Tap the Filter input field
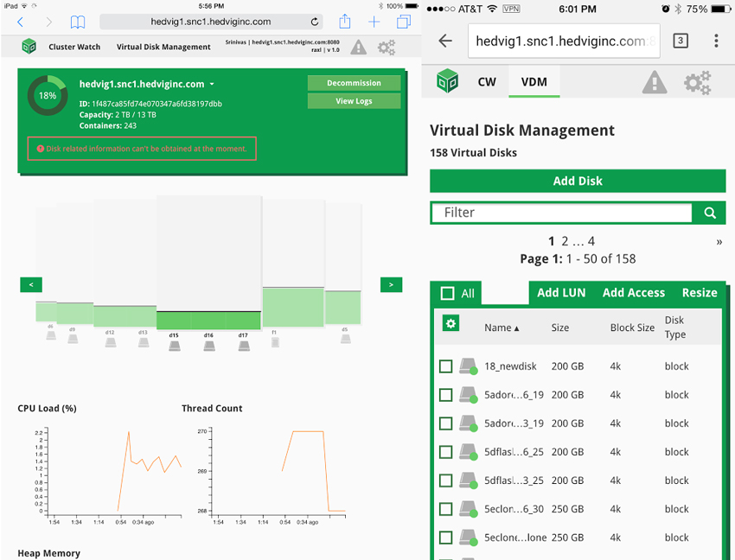This screenshot has width=735, height=560. (x=561, y=213)
